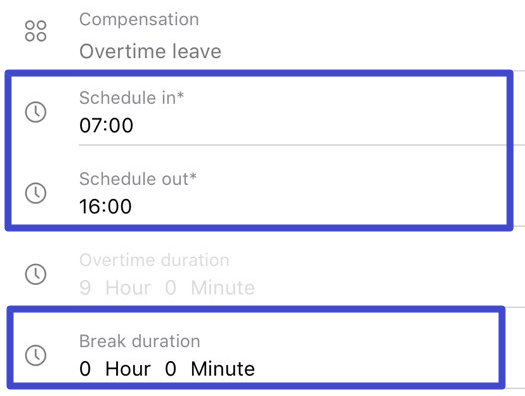Click the Schedule out* label
The image size is (525, 396).
138,179
